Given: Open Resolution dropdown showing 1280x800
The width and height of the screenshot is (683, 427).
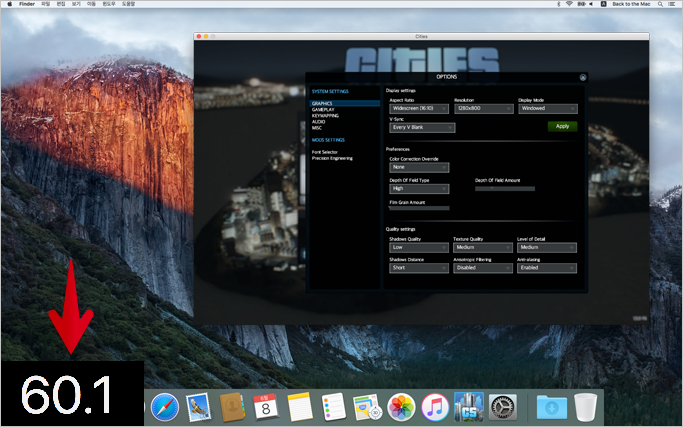Looking at the screenshot, I should click(484, 108).
